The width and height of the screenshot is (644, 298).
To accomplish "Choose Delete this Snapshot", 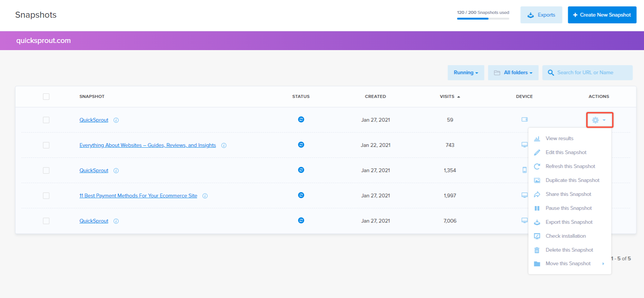I will click(x=569, y=250).
